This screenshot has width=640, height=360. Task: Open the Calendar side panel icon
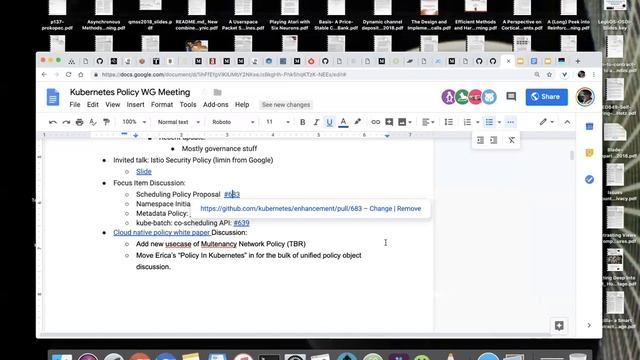point(589,127)
